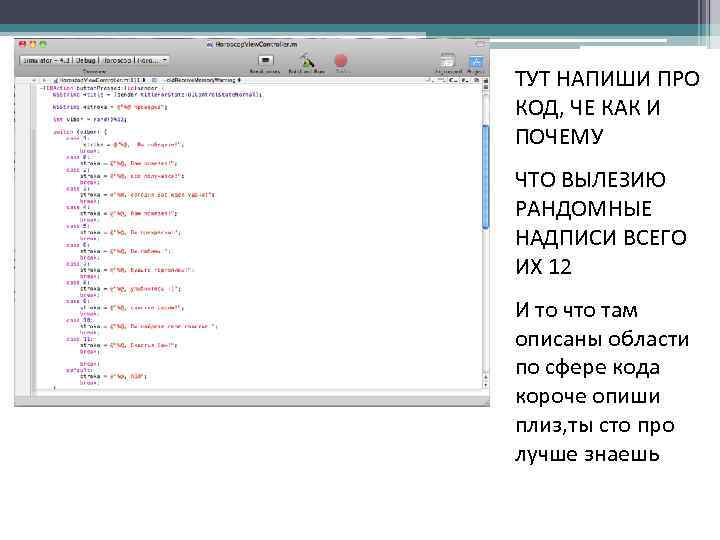Open the Overview simulator/Debug configuration dropdown

coord(94,60)
